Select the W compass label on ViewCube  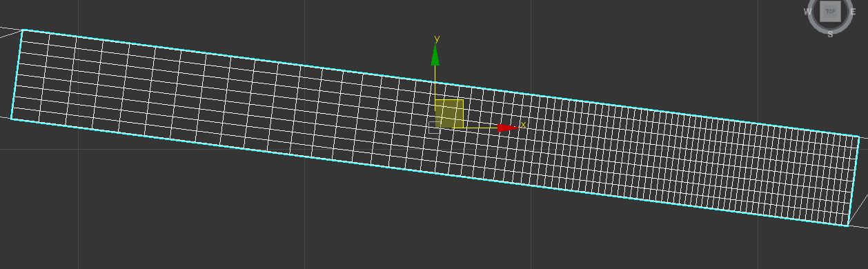tap(807, 12)
